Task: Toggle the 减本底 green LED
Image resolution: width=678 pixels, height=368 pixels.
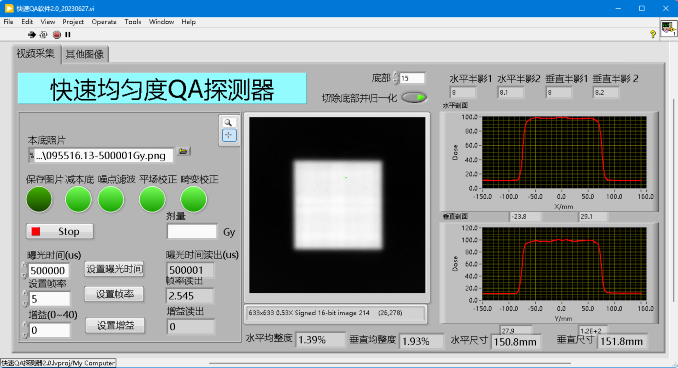Action: 78,199
